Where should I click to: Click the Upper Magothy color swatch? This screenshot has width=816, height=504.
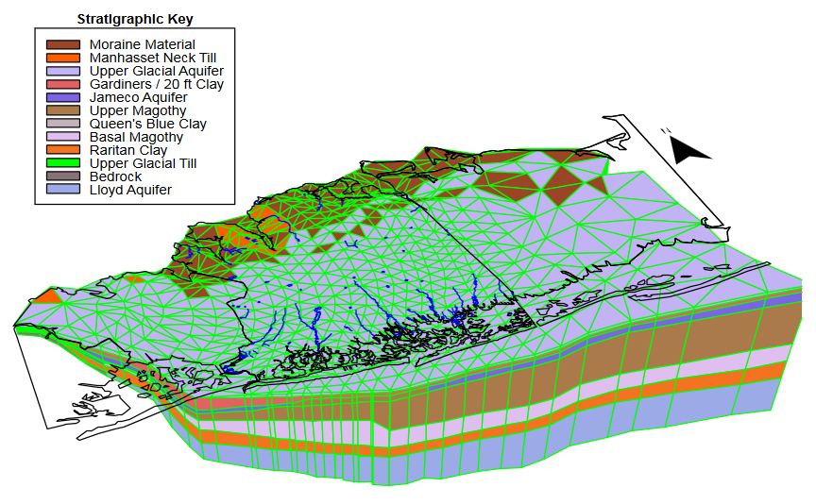(x=63, y=110)
